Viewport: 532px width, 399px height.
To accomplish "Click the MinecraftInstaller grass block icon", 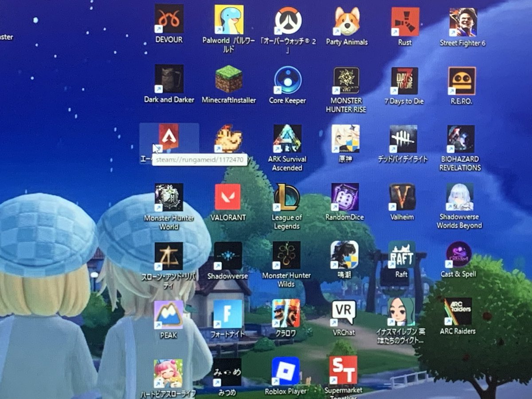I will tap(229, 79).
